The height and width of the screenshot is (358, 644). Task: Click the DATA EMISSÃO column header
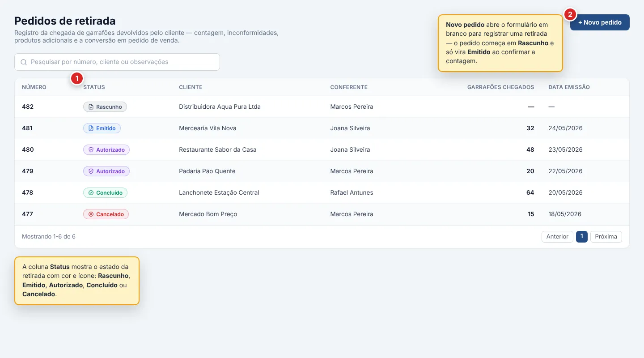coord(569,87)
